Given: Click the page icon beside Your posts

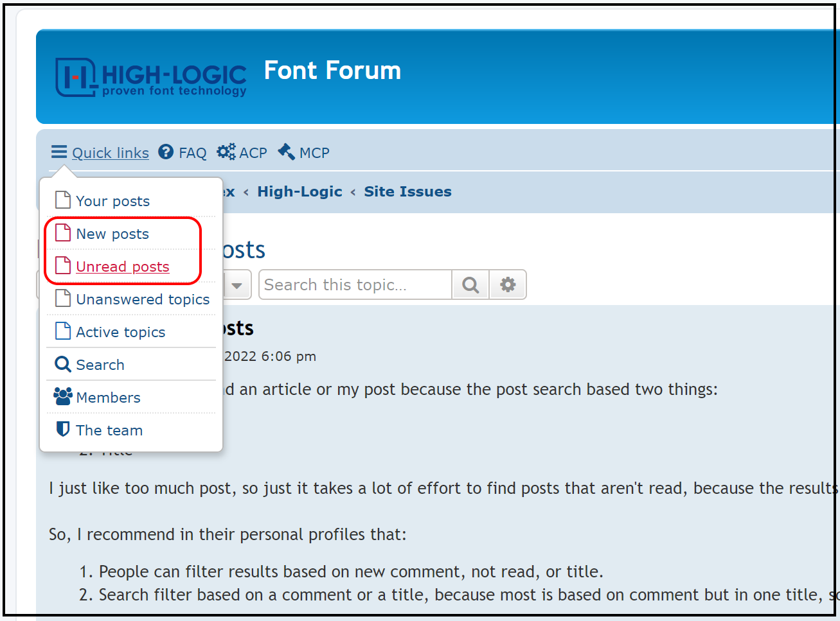Looking at the screenshot, I should (x=63, y=200).
